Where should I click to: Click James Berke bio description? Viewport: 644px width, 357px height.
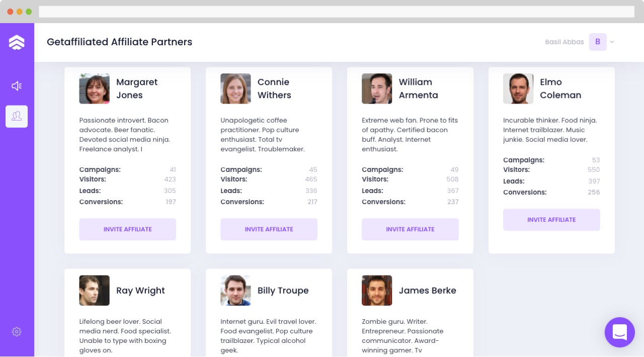click(x=403, y=336)
